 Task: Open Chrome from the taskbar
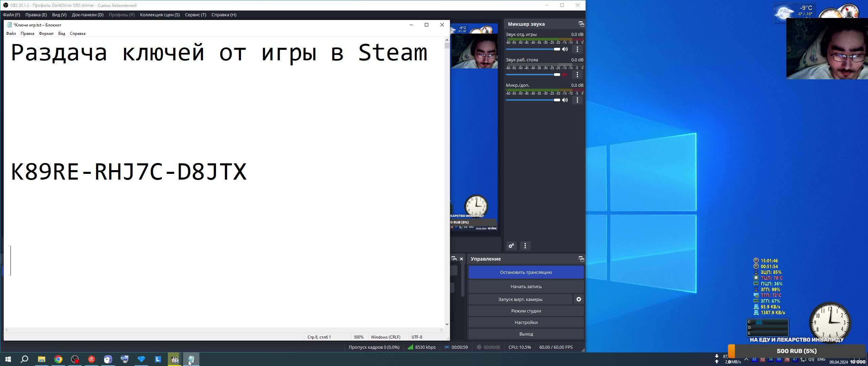(58, 359)
